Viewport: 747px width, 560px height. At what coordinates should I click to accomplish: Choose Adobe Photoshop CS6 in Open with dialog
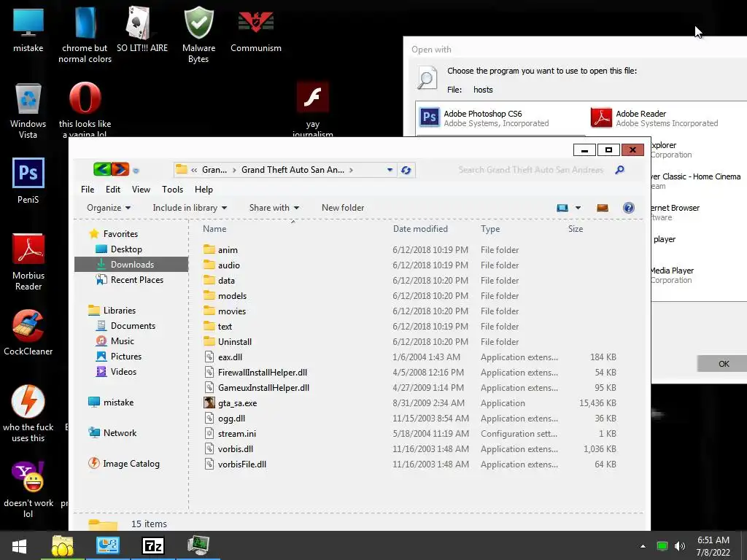(500, 117)
